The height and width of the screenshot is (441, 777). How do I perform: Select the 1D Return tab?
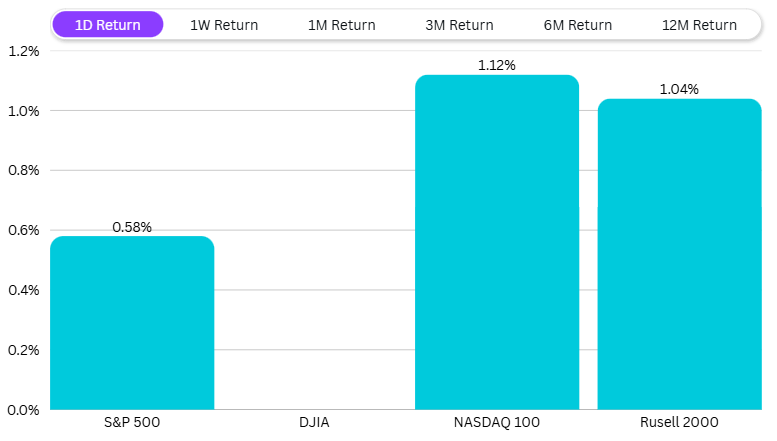[x=108, y=25]
